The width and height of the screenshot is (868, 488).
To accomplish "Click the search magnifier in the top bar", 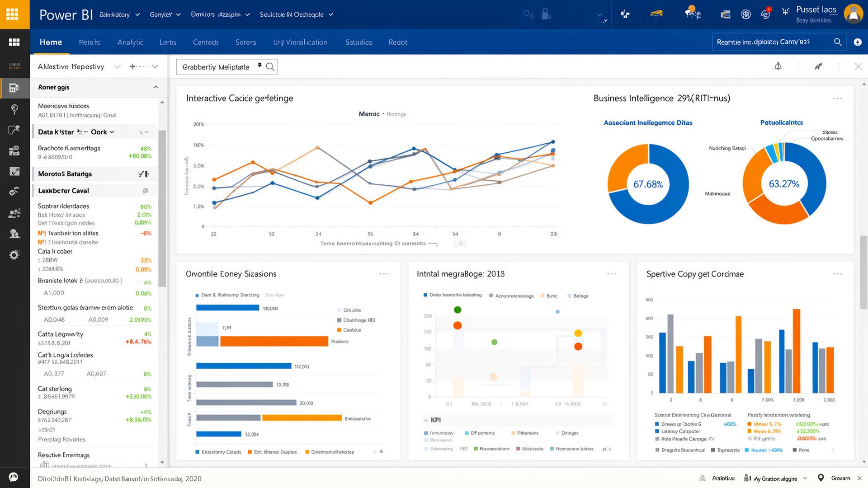I will [x=838, y=42].
